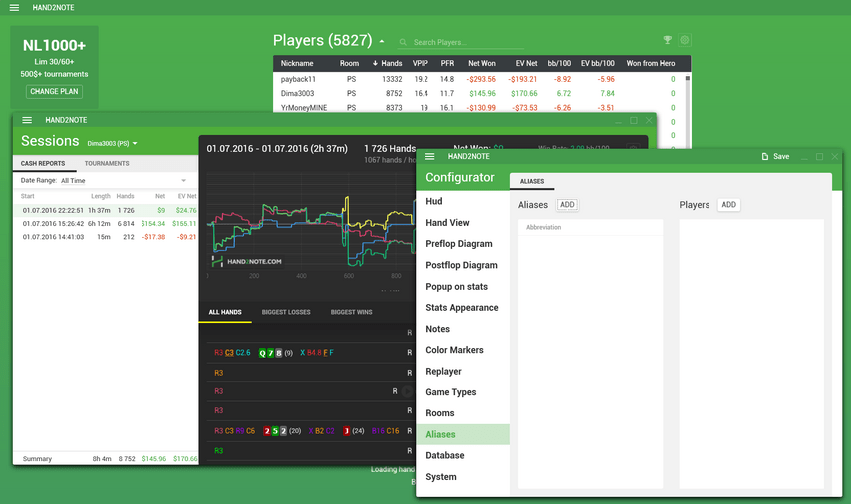Click the Players table vertical scrollbar
The image size is (851, 504).
point(688,109)
